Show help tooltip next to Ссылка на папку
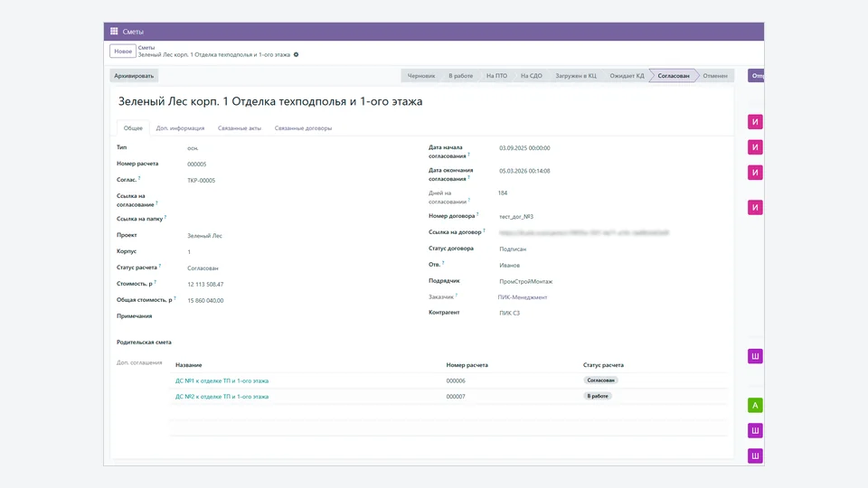Screen dimensions: 868x488 click(165, 217)
